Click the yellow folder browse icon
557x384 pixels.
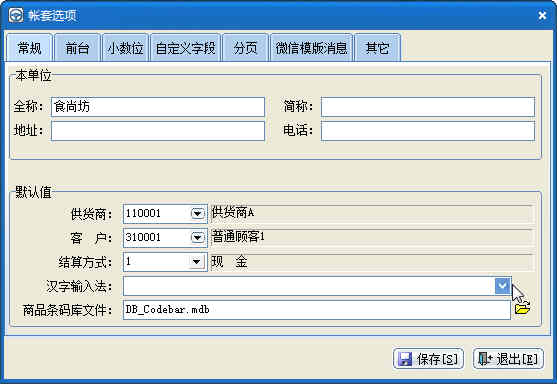[522, 309]
